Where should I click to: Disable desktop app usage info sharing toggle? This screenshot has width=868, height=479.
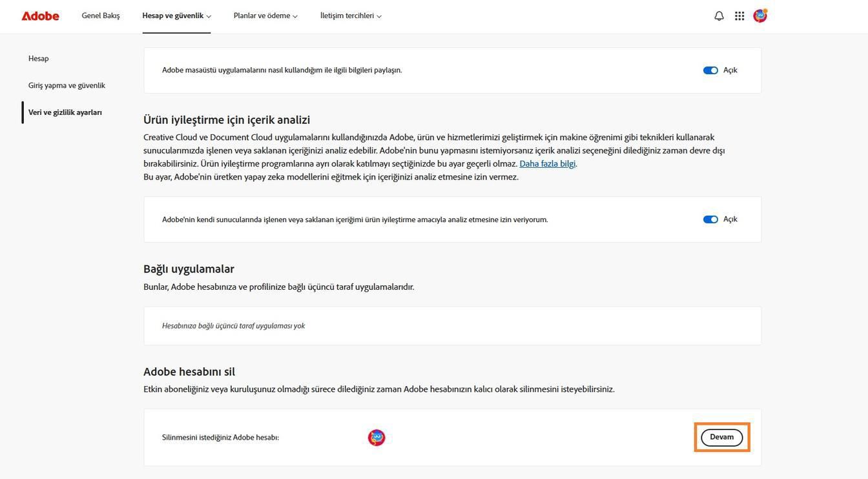click(711, 69)
